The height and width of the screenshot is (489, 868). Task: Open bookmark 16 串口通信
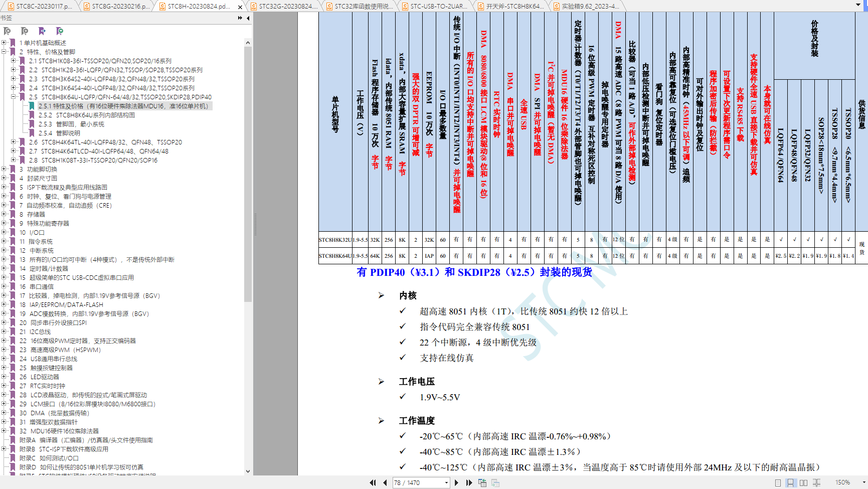(x=36, y=286)
